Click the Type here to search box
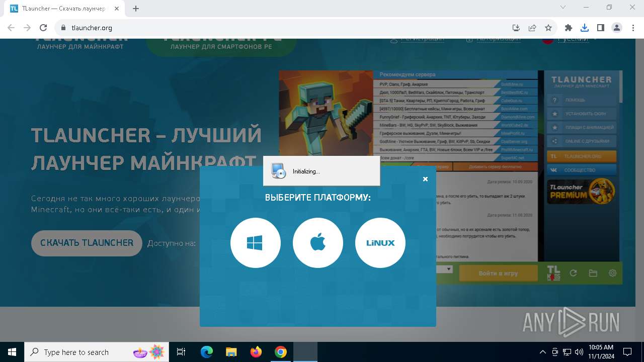Viewport: 644px width, 362px height. pos(97,352)
